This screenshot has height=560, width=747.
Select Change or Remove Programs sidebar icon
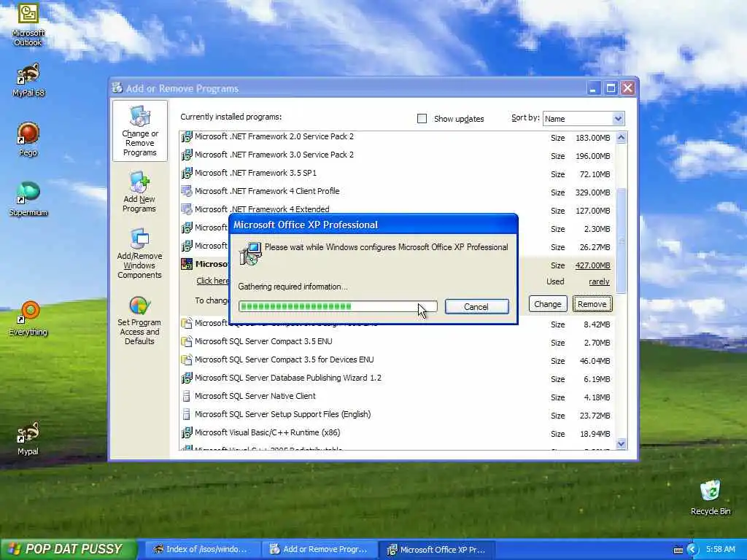(x=139, y=131)
